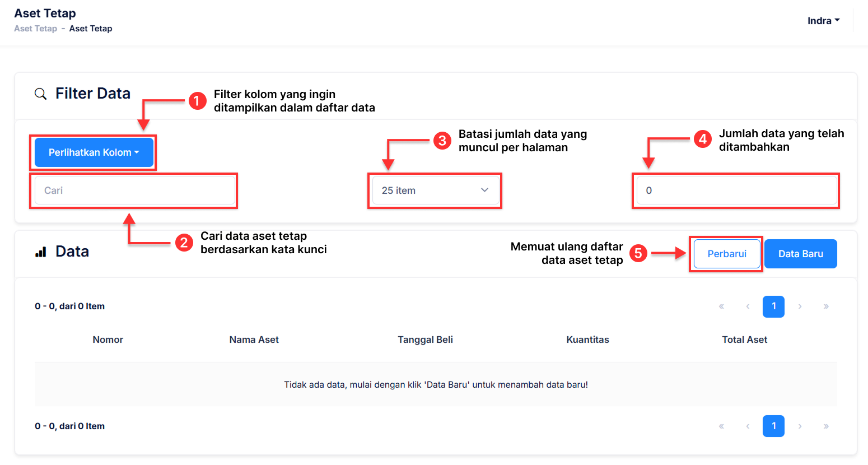
Task: Open the Indra user menu
Action: tap(823, 21)
